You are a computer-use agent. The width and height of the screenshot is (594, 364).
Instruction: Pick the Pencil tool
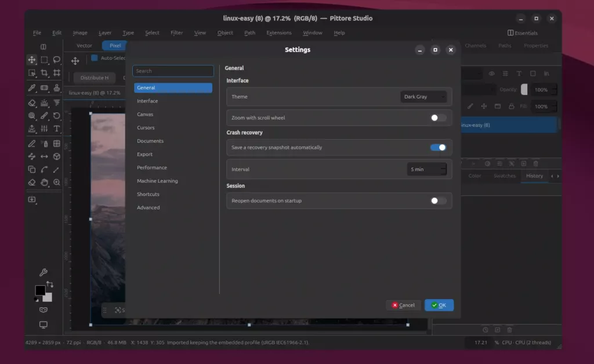pyautogui.click(x=32, y=144)
